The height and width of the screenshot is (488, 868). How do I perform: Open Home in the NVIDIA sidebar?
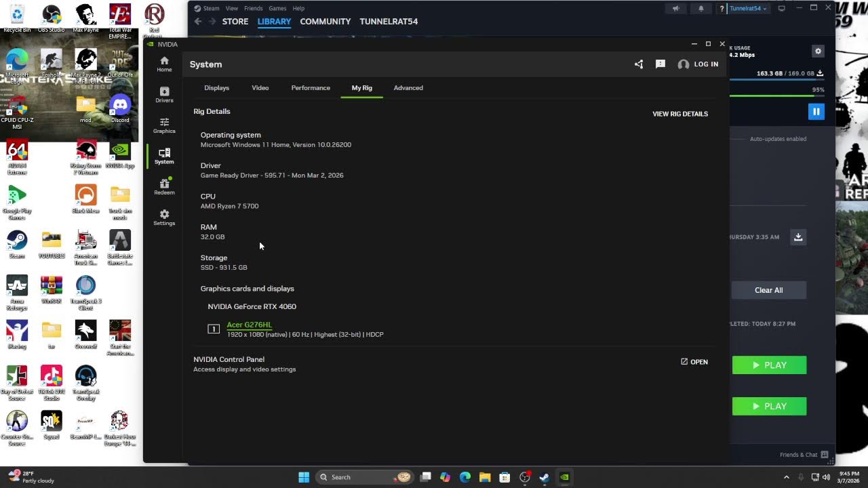click(164, 64)
